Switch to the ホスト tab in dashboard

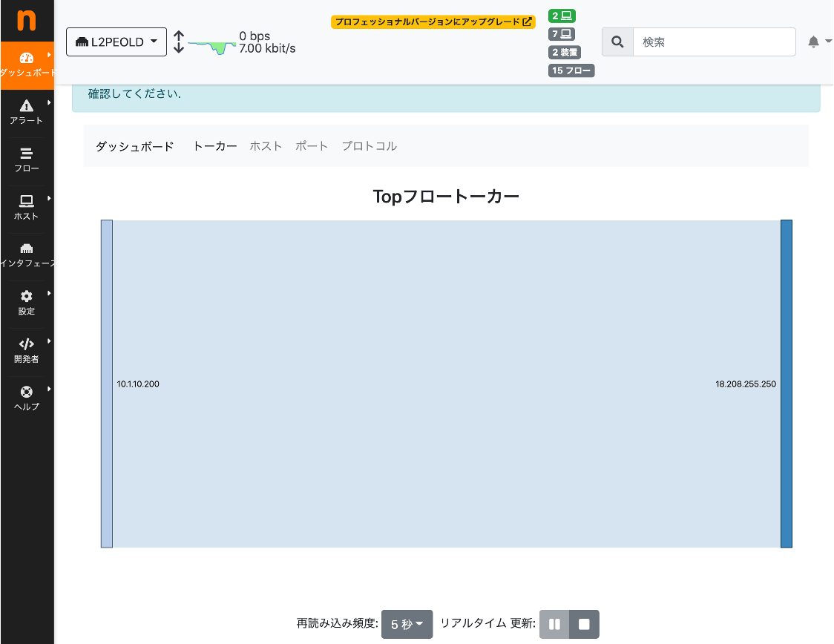[266, 146]
